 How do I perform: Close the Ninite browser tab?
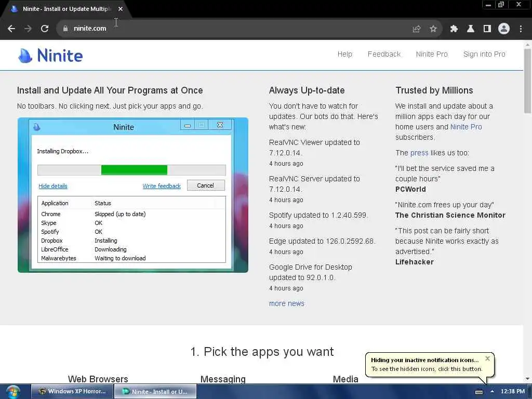pyautogui.click(x=121, y=9)
